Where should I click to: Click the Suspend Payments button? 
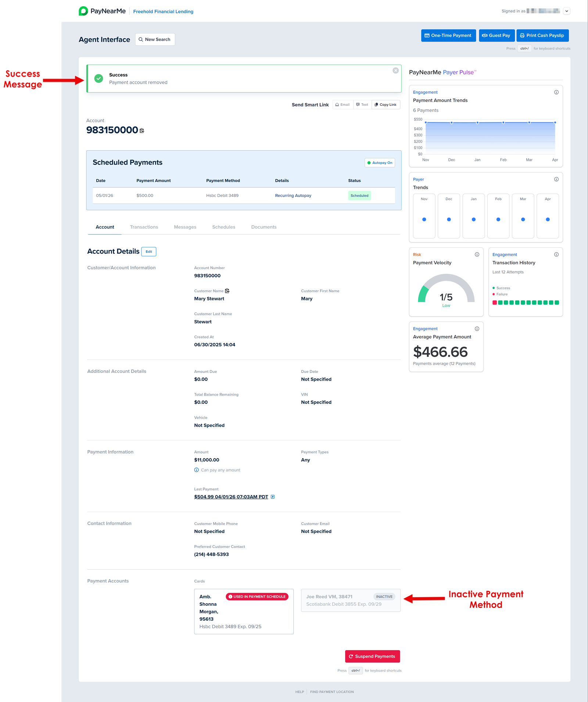(x=372, y=656)
